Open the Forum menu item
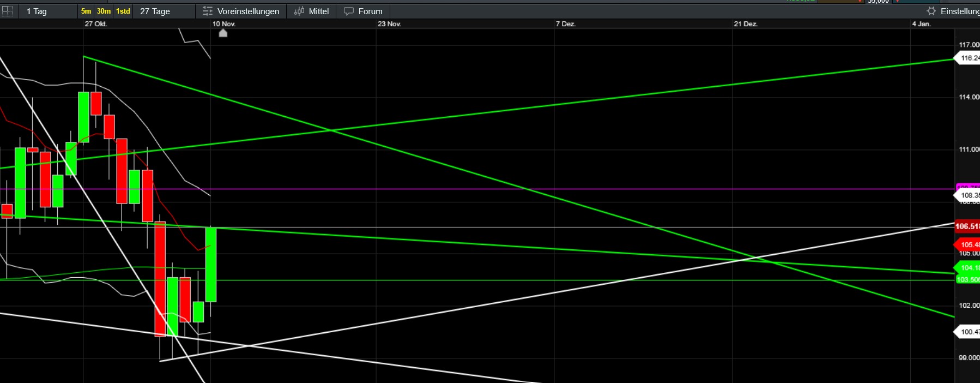The height and width of the screenshot is (383, 980). (x=370, y=11)
